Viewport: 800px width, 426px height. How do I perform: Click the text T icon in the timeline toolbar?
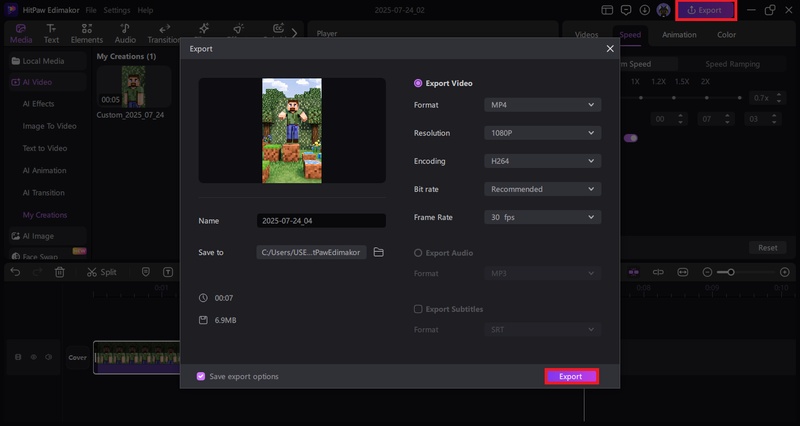[168, 272]
